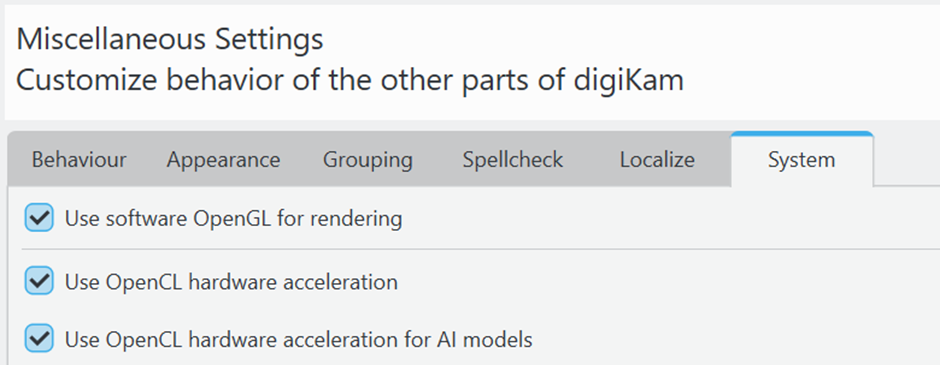The width and height of the screenshot is (940, 365).
Task: Click the "Use software OpenGL for rendering" label
Action: point(233,219)
